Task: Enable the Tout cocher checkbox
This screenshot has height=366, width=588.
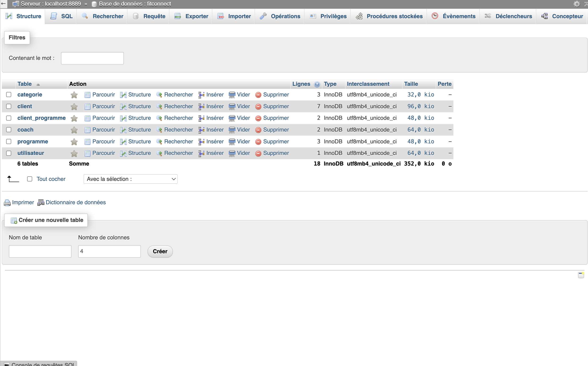Action: point(29,179)
